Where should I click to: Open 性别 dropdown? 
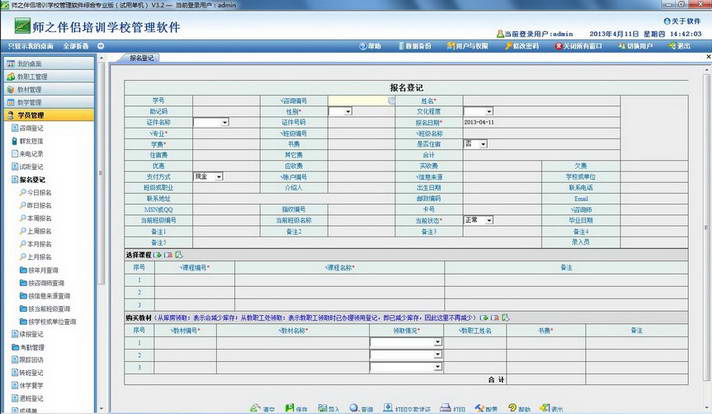click(340, 111)
